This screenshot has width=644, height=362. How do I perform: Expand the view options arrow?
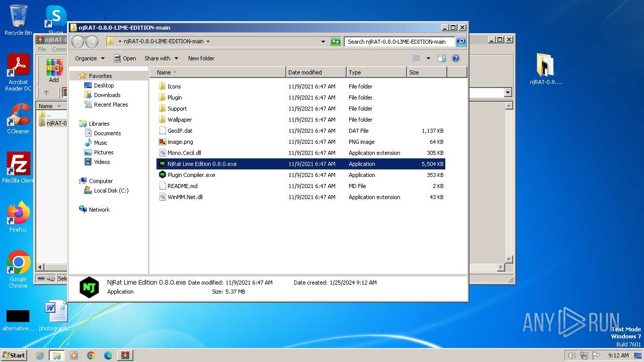(428, 58)
